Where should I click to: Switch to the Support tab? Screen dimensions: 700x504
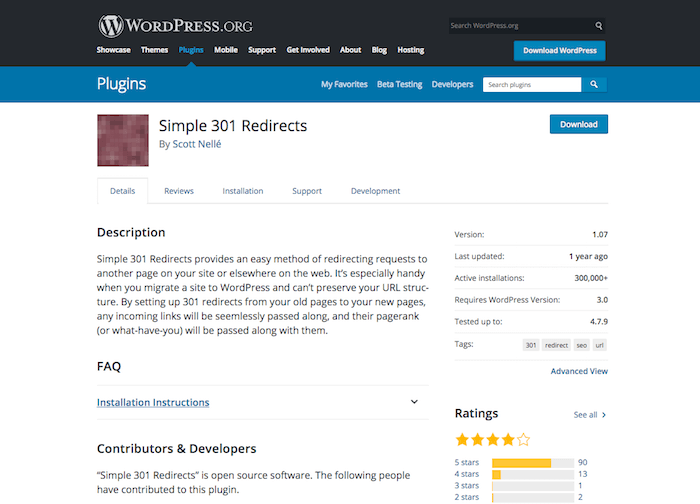coord(307,191)
